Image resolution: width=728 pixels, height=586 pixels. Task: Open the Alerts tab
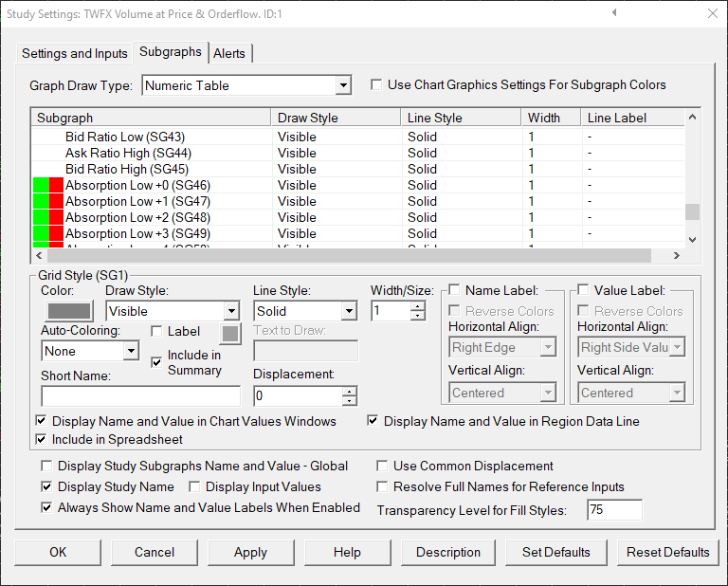point(231,53)
